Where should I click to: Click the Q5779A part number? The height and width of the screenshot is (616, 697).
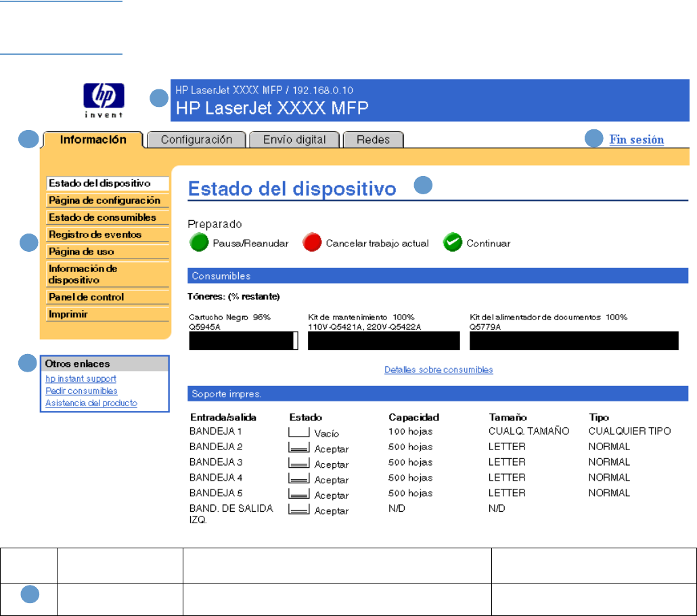click(x=485, y=327)
